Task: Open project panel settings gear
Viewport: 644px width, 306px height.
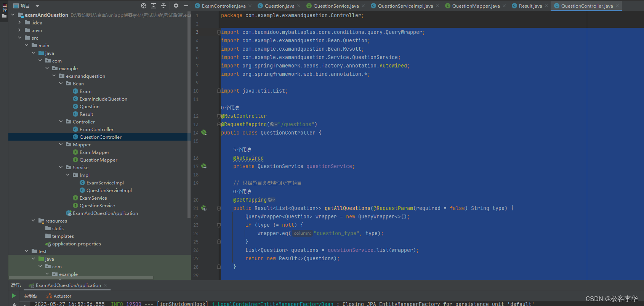Action: [176, 6]
